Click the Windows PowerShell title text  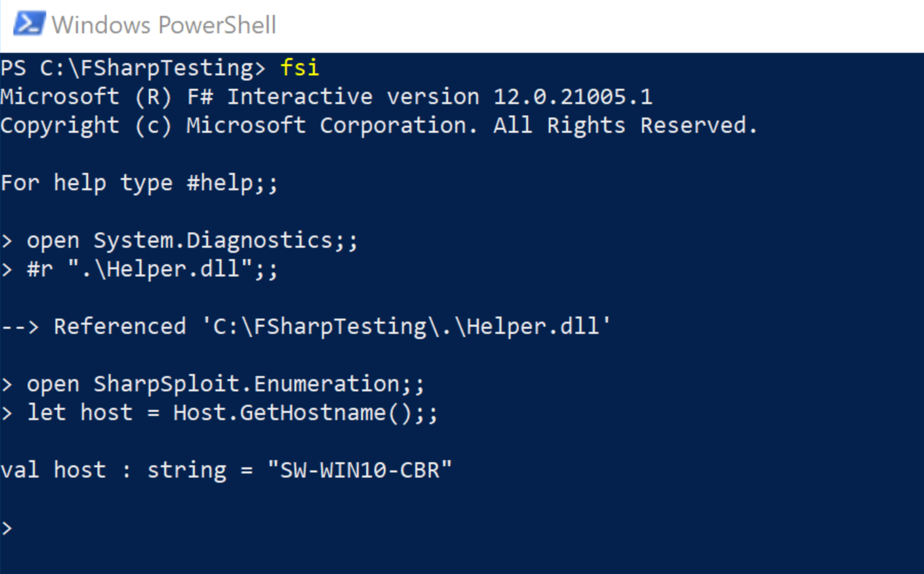(164, 25)
